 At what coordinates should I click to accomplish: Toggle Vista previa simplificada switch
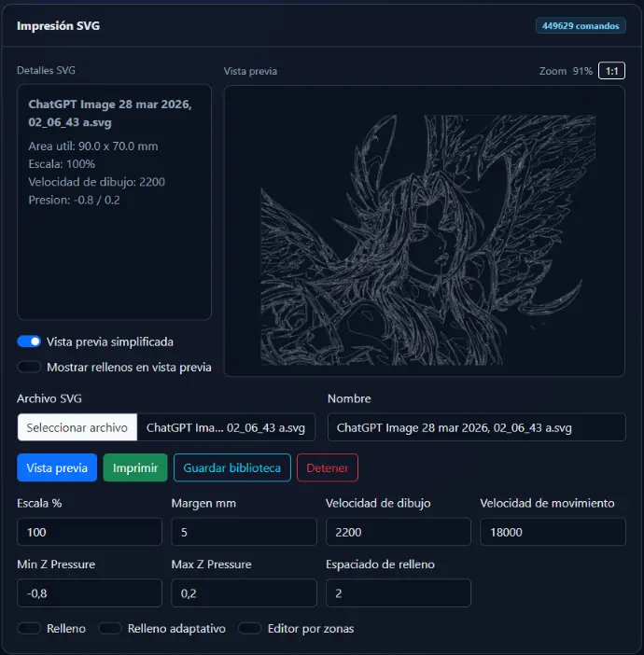(30, 341)
